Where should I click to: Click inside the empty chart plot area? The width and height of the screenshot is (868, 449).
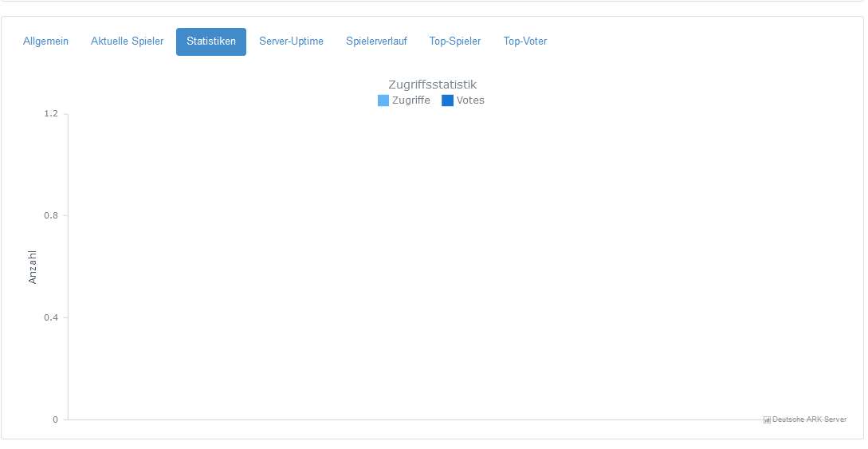pos(459,266)
